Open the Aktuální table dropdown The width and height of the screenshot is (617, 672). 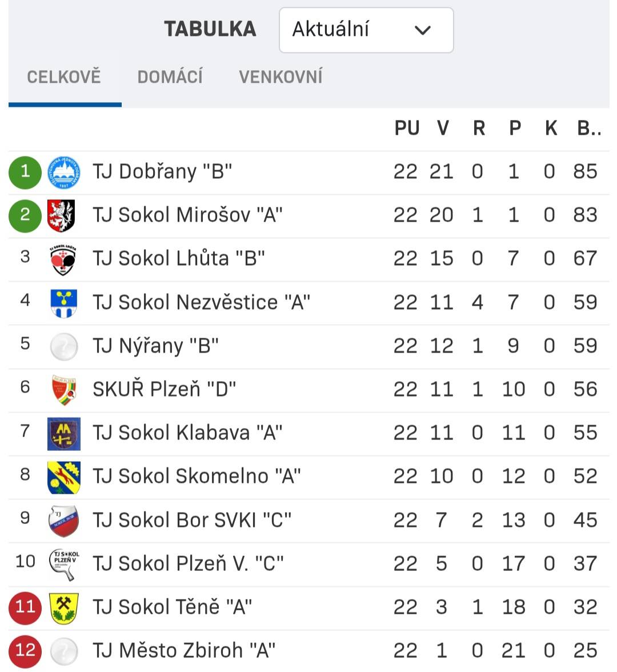point(366,30)
